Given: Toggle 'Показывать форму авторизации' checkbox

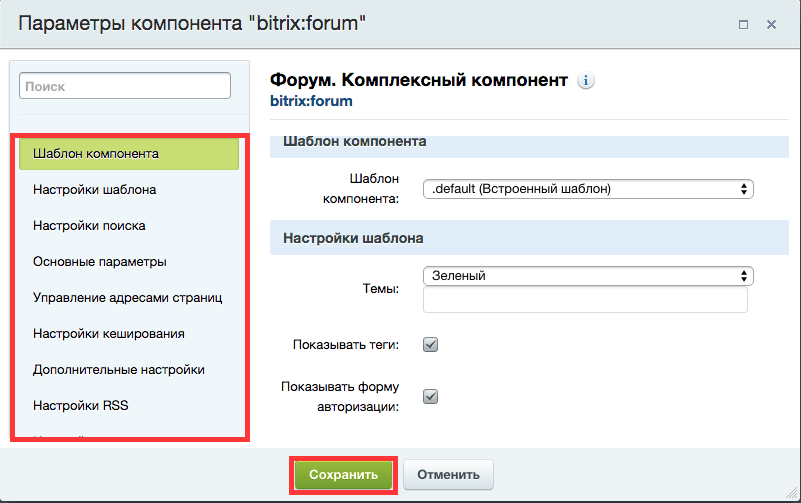Looking at the screenshot, I should pyautogui.click(x=431, y=396).
